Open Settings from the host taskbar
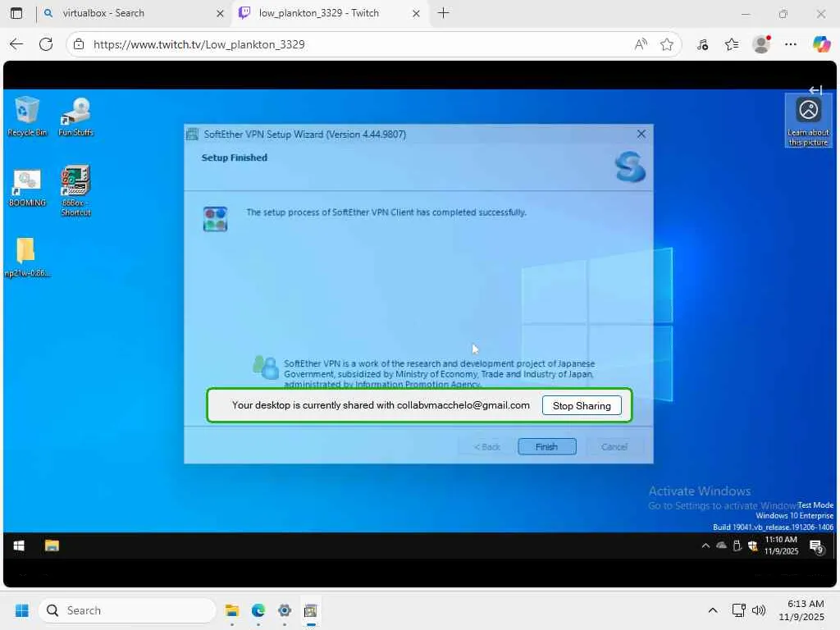This screenshot has width=840, height=630. pyautogui.click(x=285, y=610)
